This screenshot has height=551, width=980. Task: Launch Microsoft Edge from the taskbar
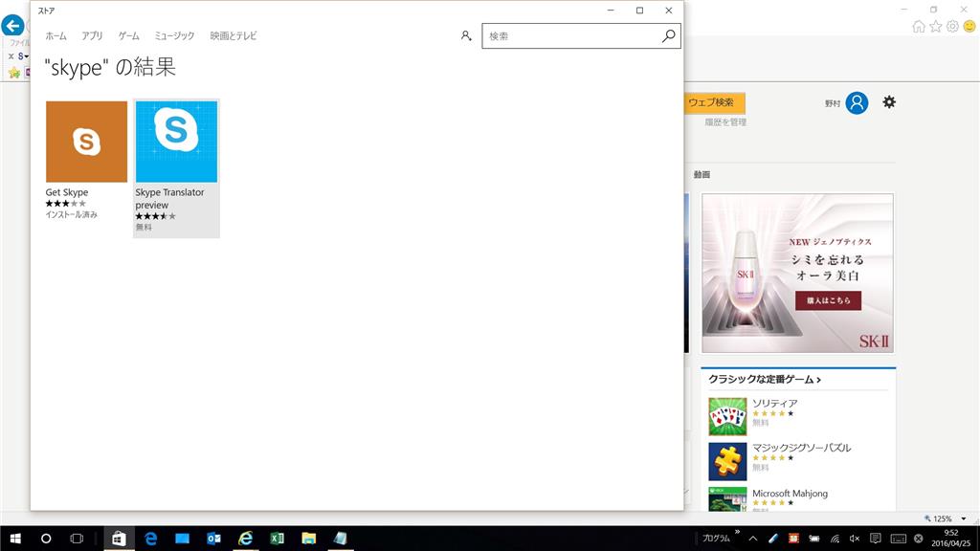point(150,539)
